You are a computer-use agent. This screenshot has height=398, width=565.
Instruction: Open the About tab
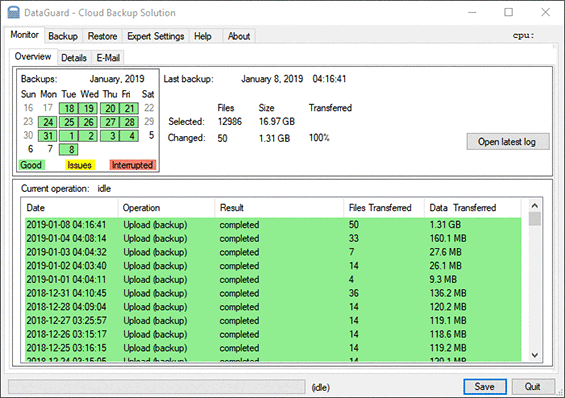239,36
